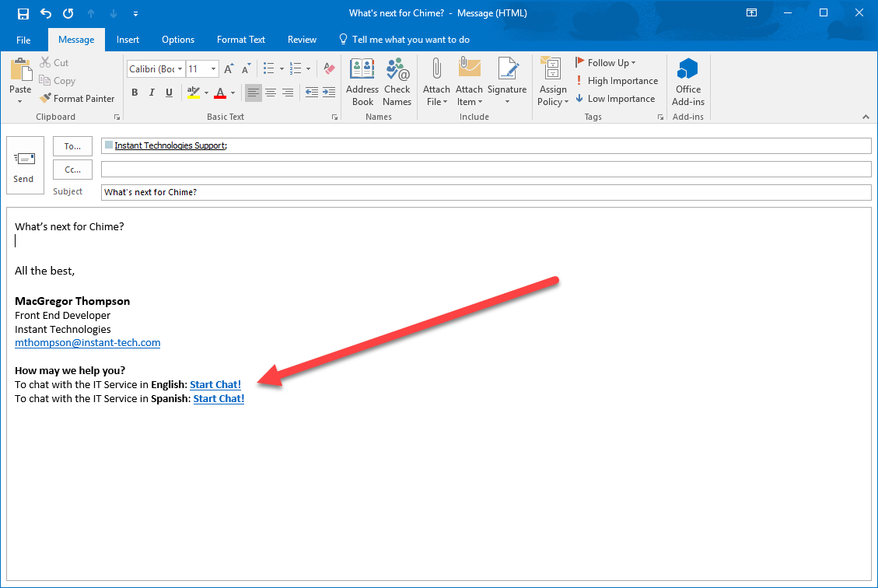The height and width of the screenshot is (588, 878).
Task: Open Basic Text dialog launcher
Action: coord(335,117)
